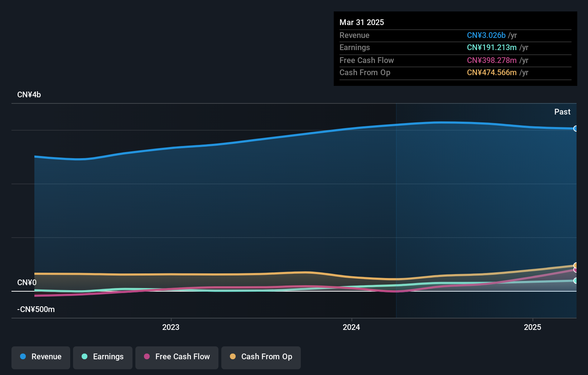Viewport: 588px width, 375px height.
Task: Click the Past label in chart
Action: pyautogui.click(x=562, y=112)
